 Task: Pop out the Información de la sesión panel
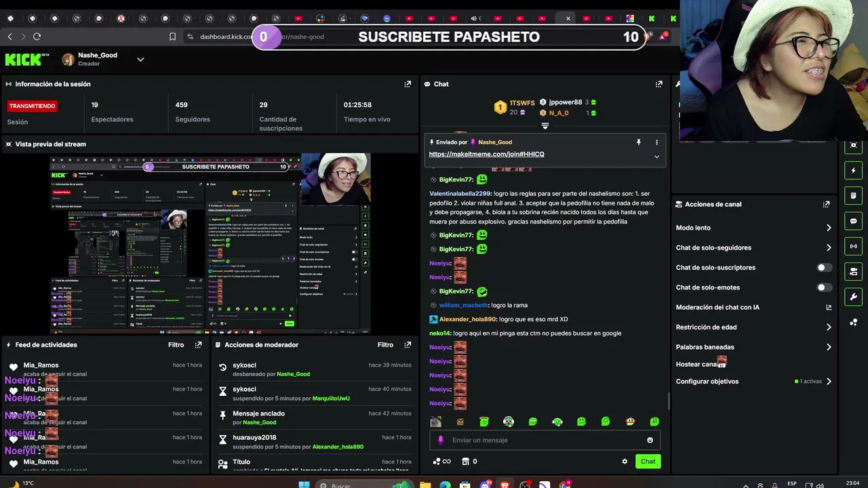pos(408,84)
